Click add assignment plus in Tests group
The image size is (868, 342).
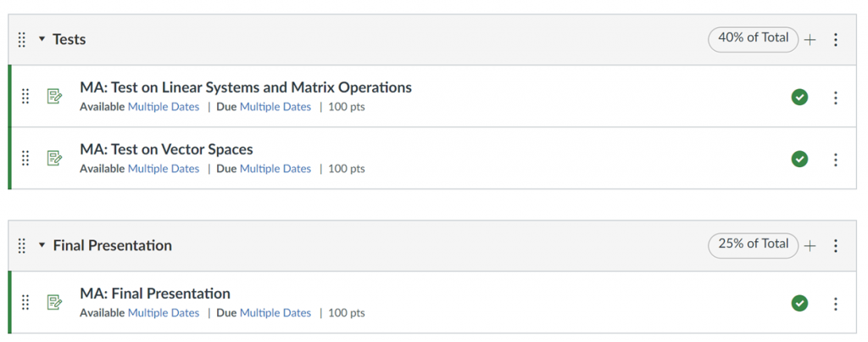(x=810, y=40)
